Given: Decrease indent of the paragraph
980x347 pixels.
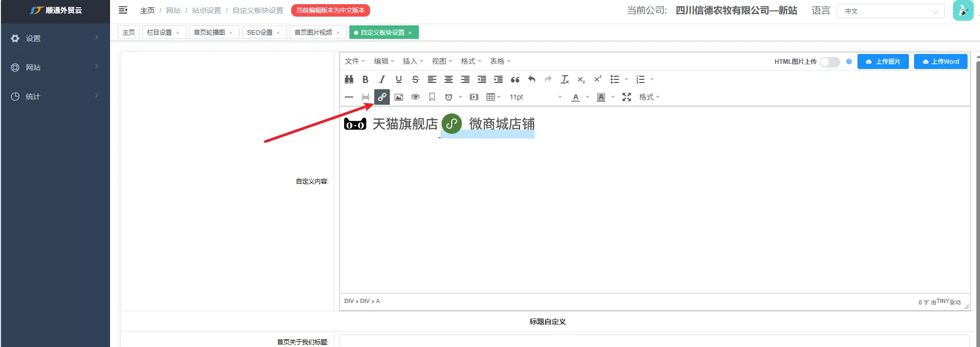Looking at the screenshot, I should (482, 79).
